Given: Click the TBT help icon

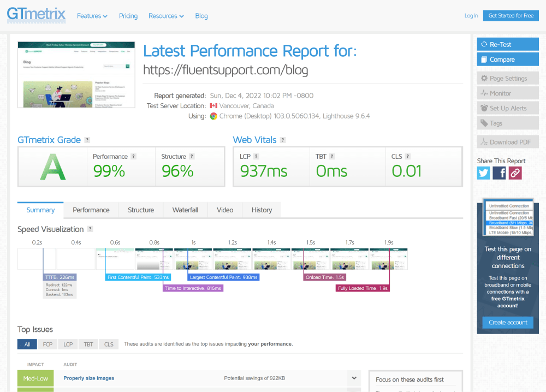Looking at the screenshot, I should point(332,157).
